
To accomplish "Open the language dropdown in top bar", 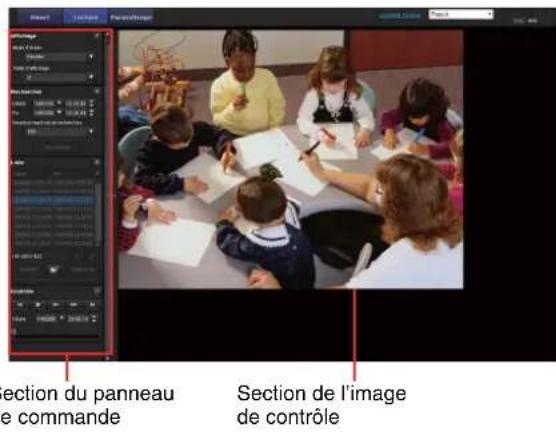I will [x=461, y=15].
